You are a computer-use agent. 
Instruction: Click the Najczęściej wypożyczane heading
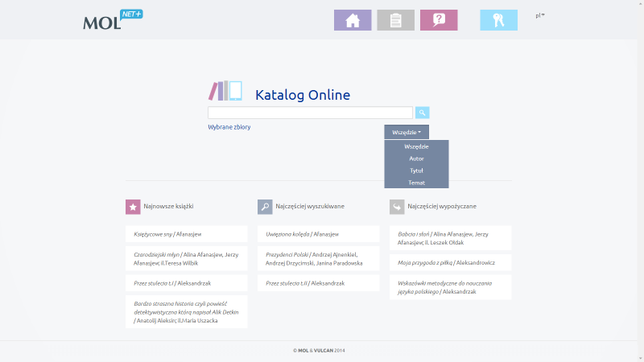[x=442, y=207]
